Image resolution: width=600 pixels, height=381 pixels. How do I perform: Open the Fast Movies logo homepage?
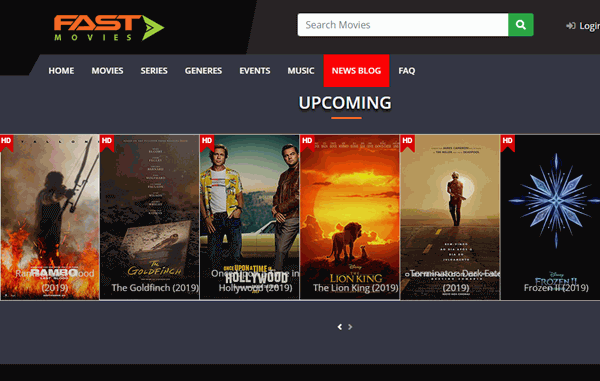click(109, 28)
